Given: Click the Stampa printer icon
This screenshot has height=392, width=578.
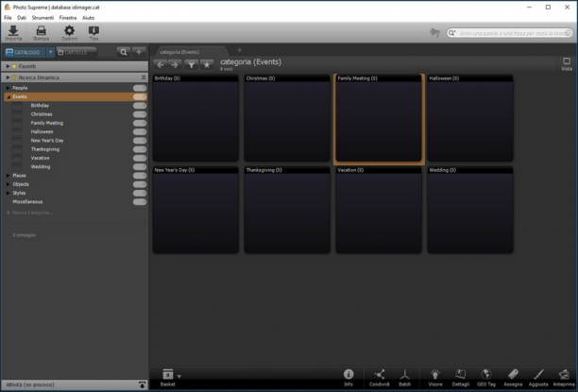Looking at the screenshot, I should [41, 31].
